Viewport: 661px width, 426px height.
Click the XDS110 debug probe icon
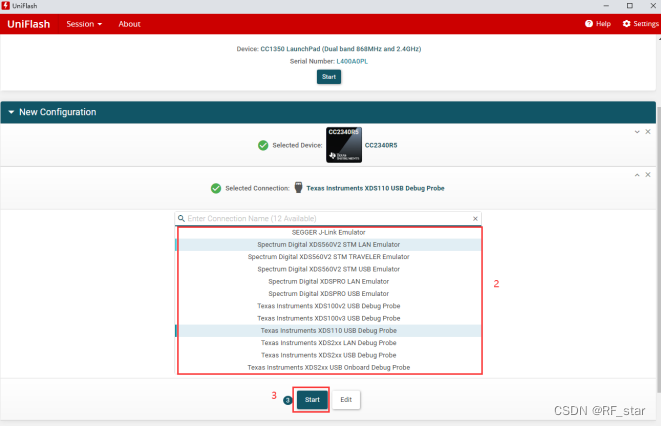tap(298, 188)
